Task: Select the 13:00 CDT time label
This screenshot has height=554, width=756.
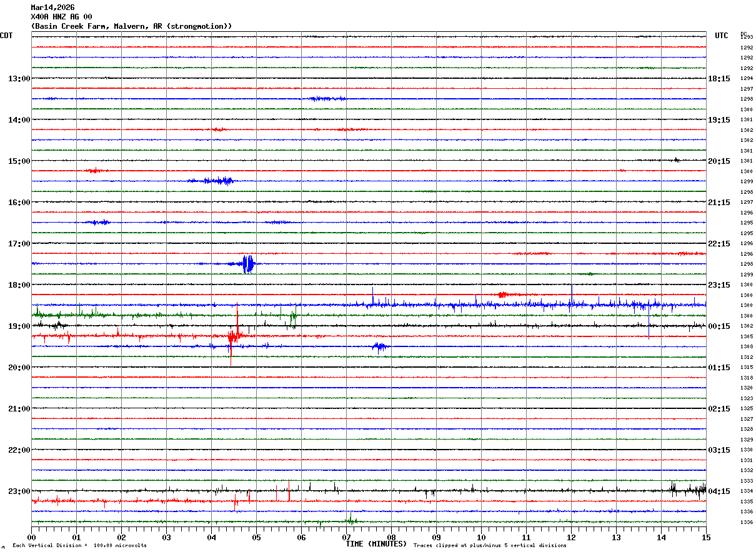Action: point(19,79)
